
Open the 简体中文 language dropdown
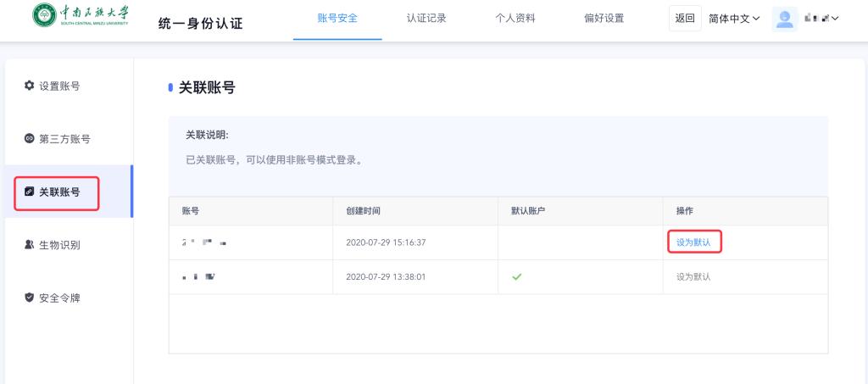pyautogui.click(x=733, y=19)
